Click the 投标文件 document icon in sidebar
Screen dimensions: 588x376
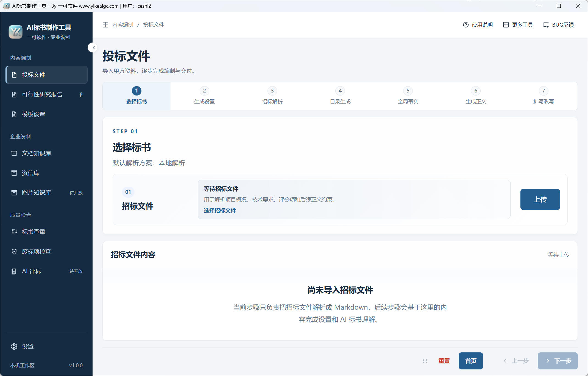pyautogui.click(x=14, y=75)
